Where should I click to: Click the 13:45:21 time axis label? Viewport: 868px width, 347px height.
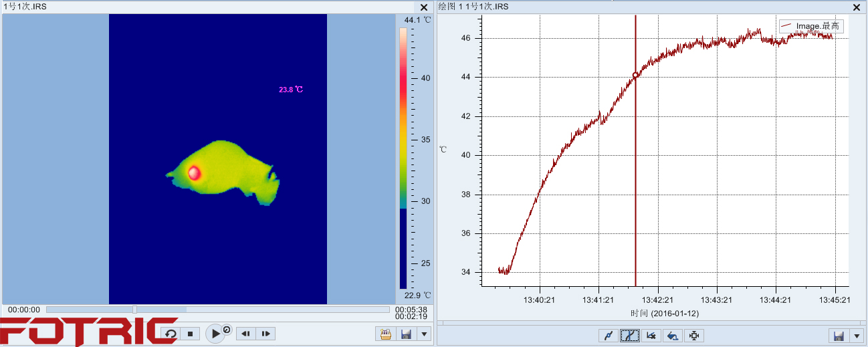tap(836, 300)
